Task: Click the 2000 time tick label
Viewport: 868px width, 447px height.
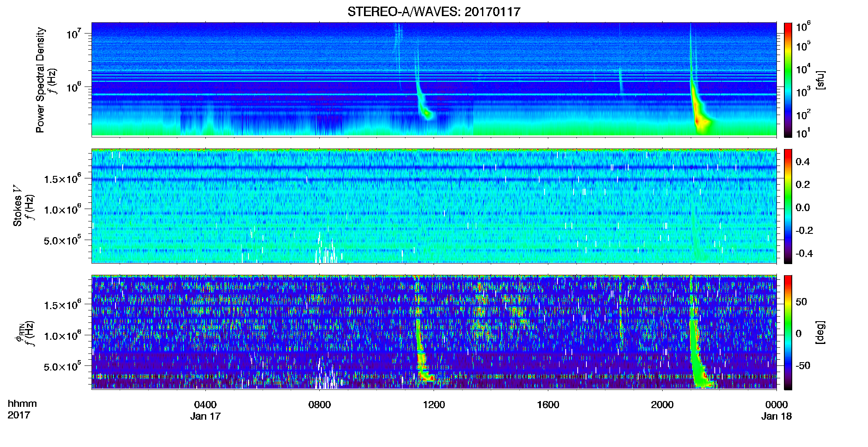Action: click(662, 404)
